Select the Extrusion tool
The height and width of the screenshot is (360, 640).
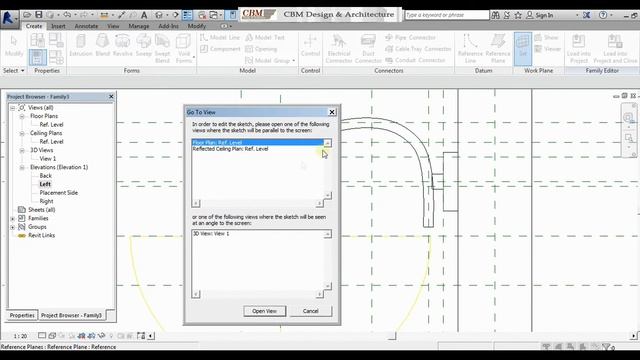(80, 45)
